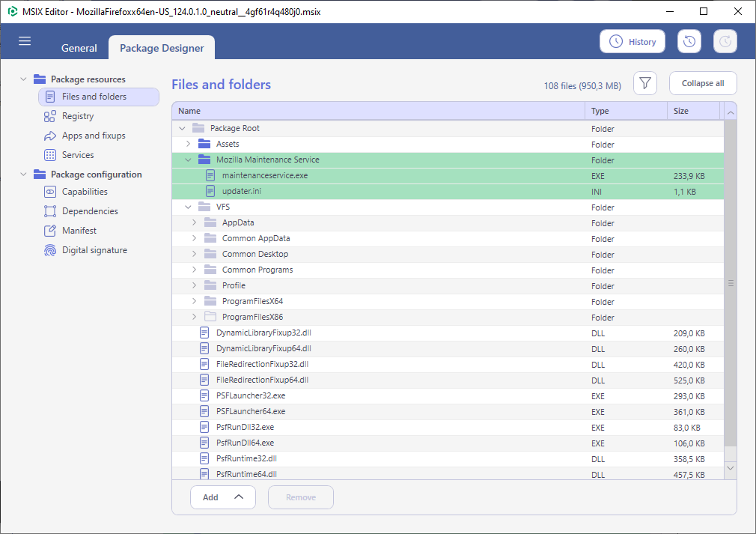
Task: Click the scrollbar down arrow
Action: tap(731, 468)
